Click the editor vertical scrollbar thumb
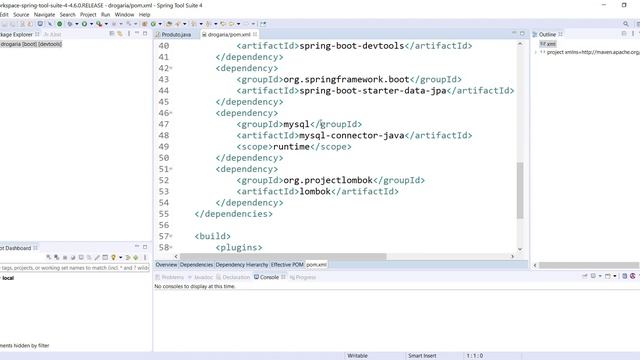The height and width of the screenshot is (360, 640). tap(520, 190)
